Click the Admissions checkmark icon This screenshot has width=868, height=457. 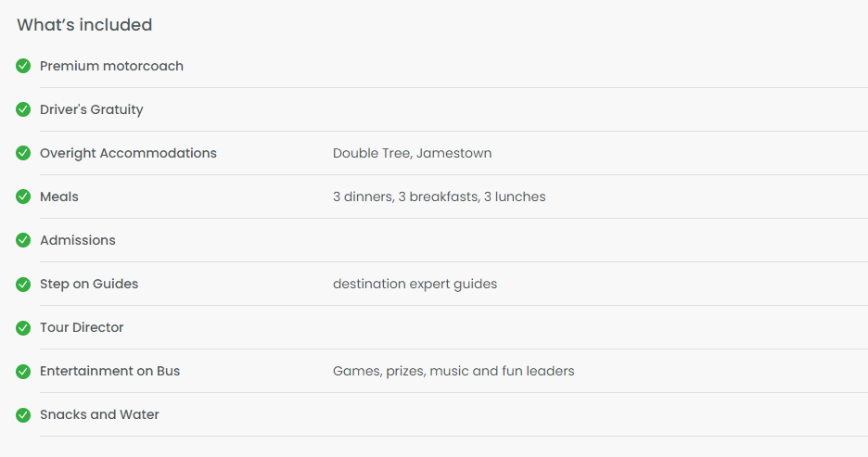click(23, 240)
